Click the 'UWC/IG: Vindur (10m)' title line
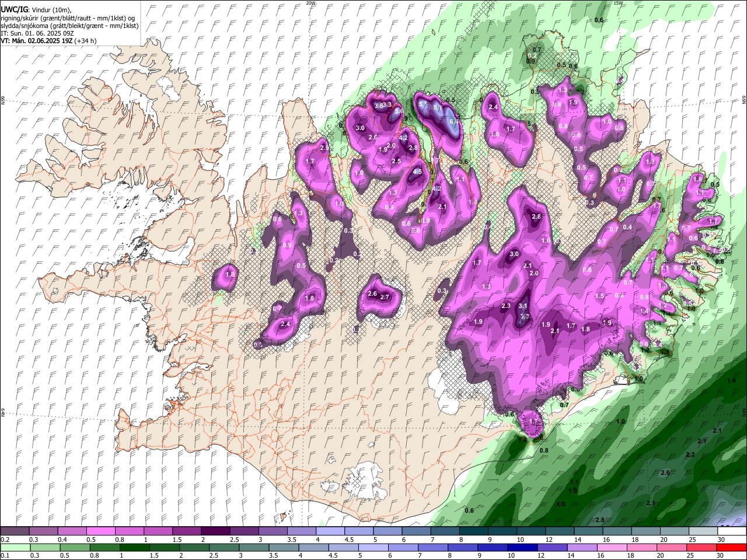Image resolution: width=747 pixels, height=560 pixels. pyautogui.click(x=36, y=10)
